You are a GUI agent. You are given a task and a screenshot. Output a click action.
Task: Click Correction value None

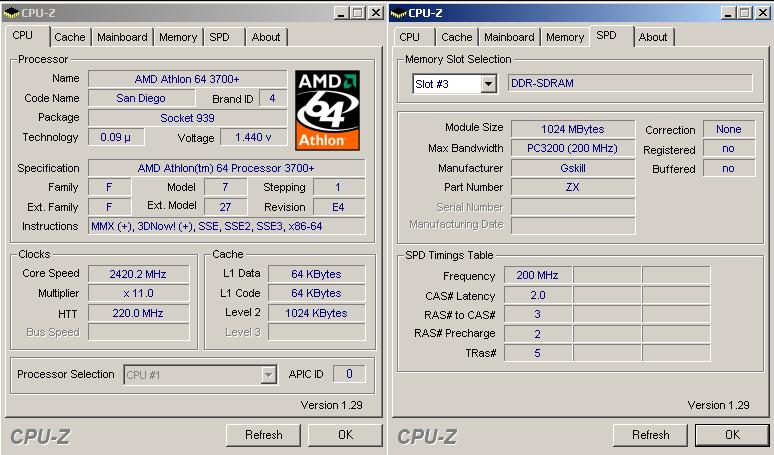[729, 129]
